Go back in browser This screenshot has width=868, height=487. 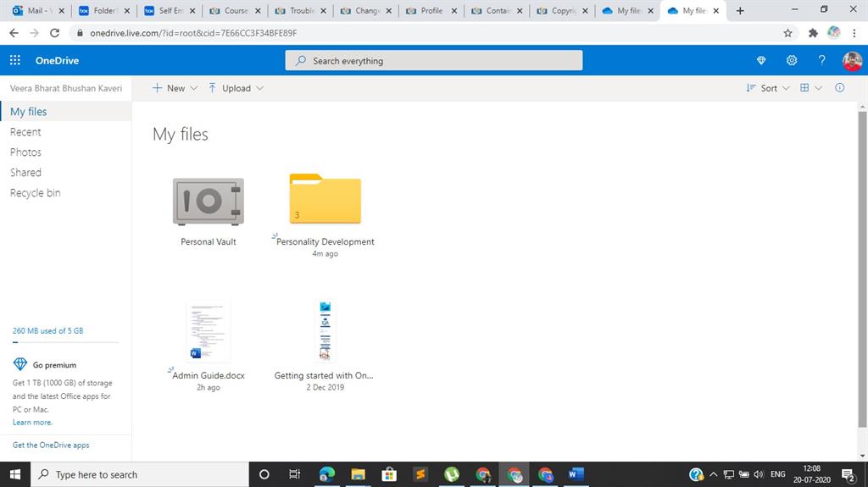(14, 33)
